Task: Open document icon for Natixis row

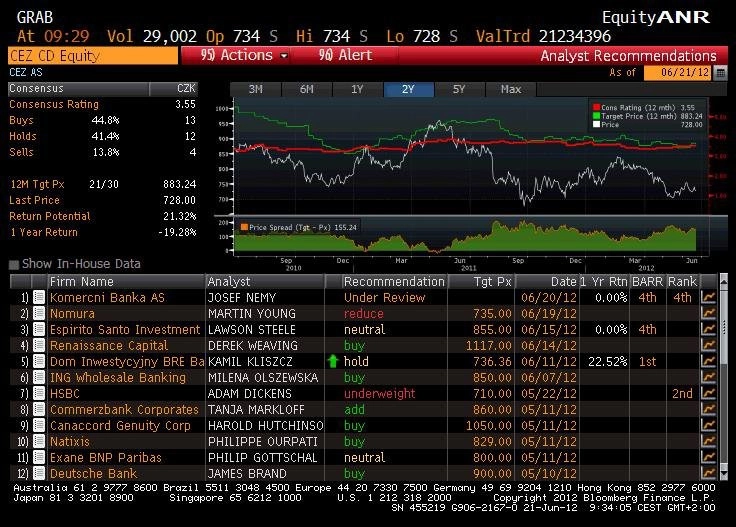Action: 39,441
